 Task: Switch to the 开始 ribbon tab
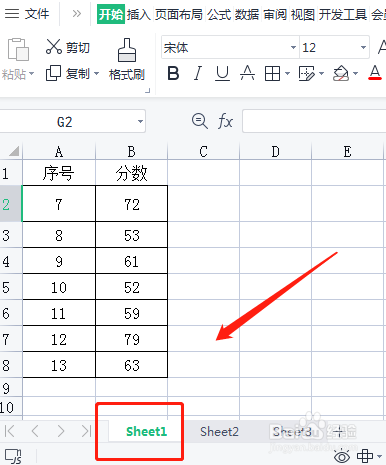click(111, 14)
